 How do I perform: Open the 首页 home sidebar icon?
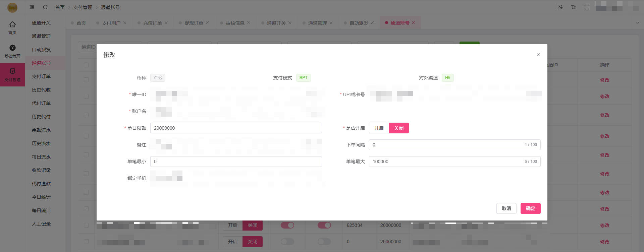click(12, 27)
